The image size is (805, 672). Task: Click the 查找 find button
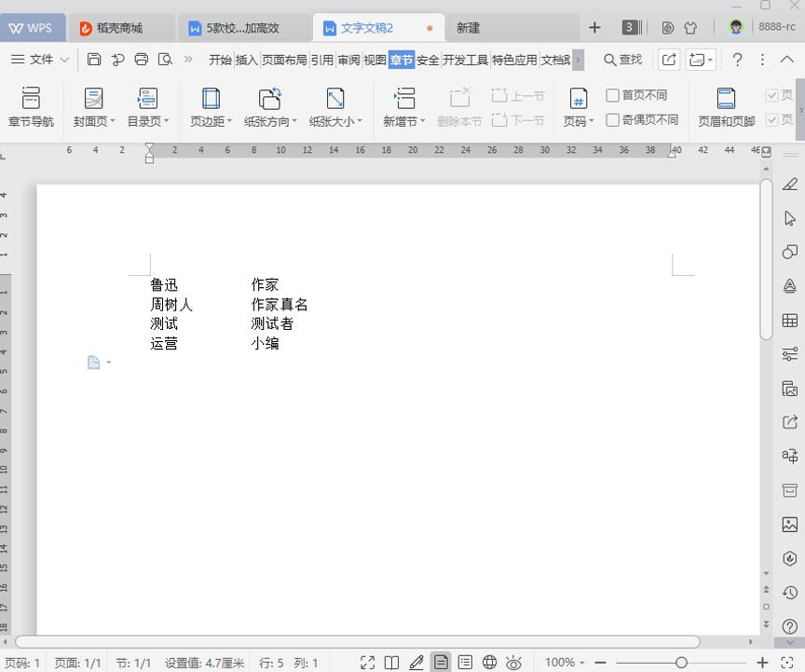tap(626, 59)
